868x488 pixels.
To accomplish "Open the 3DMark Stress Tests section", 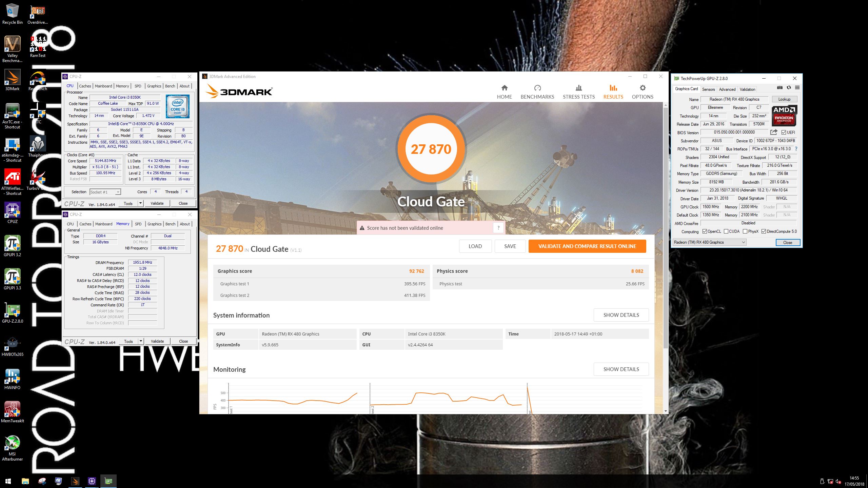I will point(579,92).
